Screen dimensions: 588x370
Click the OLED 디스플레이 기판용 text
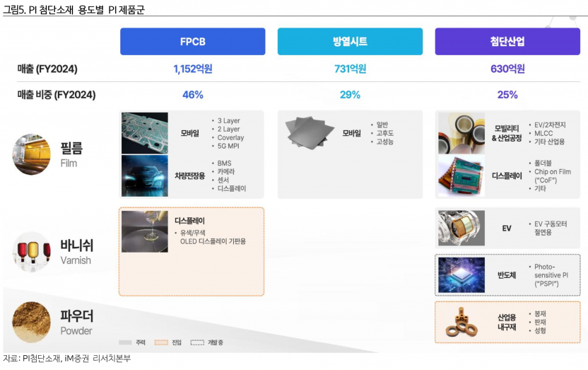pos(213,241)
